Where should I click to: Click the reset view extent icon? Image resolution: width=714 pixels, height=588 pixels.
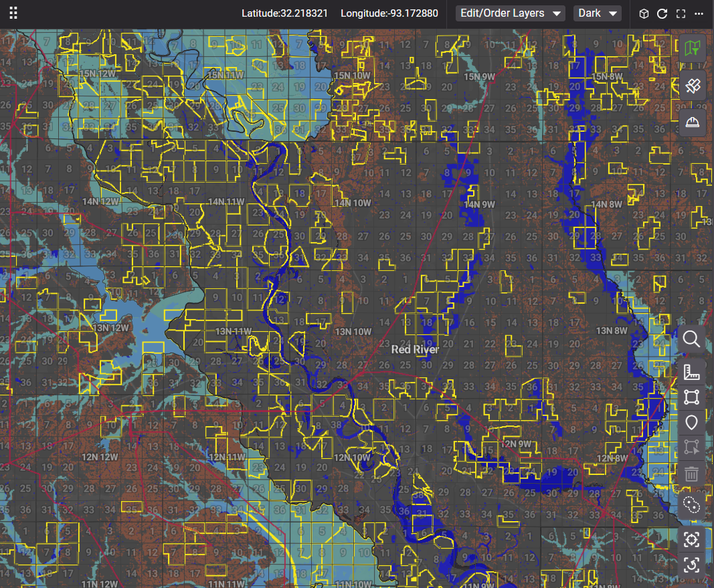pyautogui.click(x=692, y=565)
